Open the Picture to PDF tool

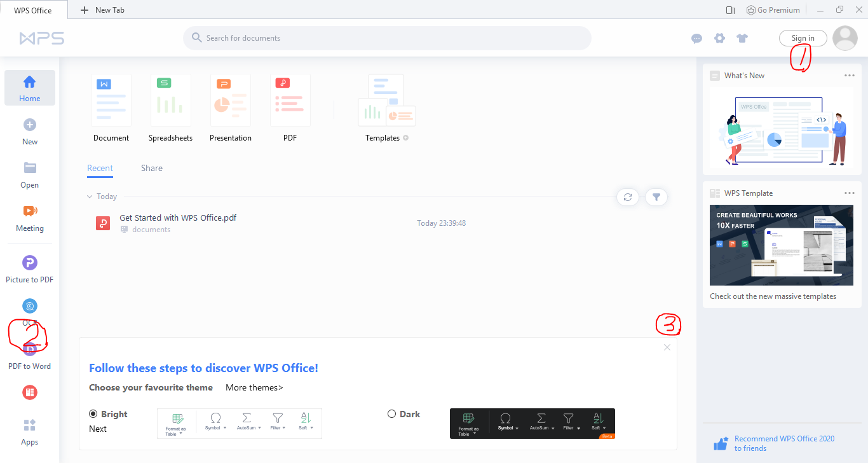30,269
